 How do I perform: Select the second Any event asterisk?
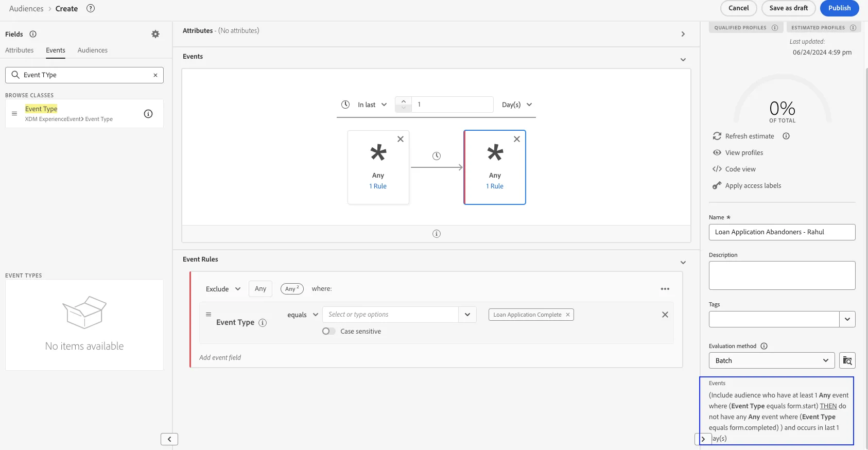coord(495,152)
